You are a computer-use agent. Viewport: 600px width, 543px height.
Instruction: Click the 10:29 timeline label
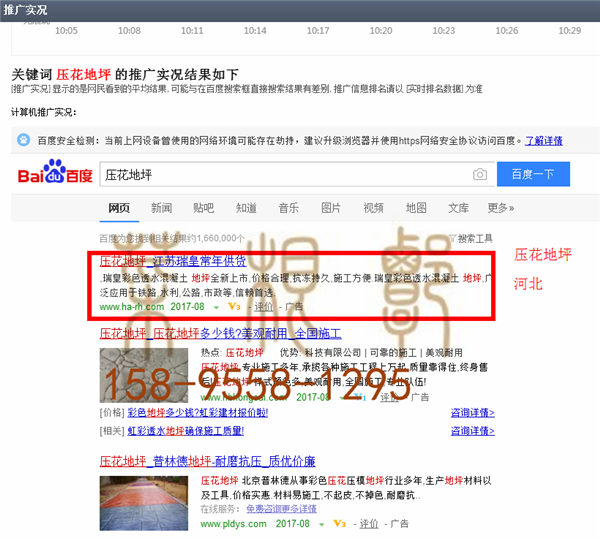click(x=569, y=31)
